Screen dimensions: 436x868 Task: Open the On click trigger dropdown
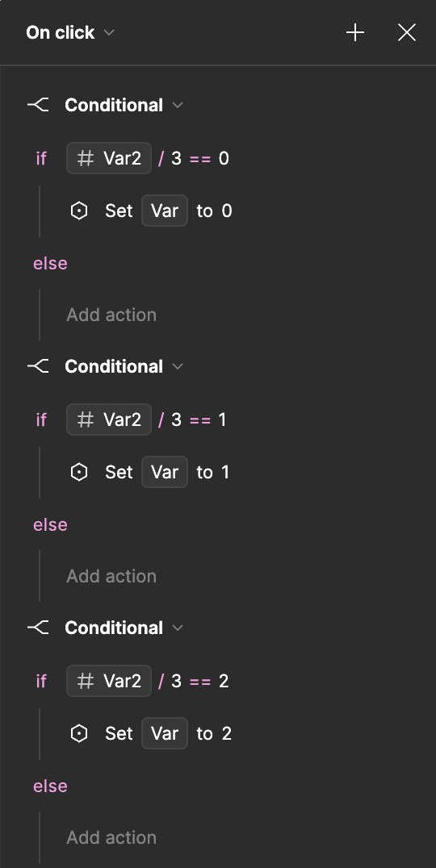[x=110, y=32]
